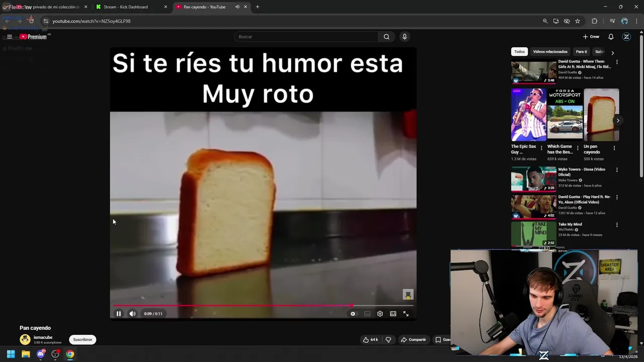Image resolution: width=644 pixels, height=362 pixels.
Task: Open options for Where Them Girls At video
Action: [x=617, y=62]
